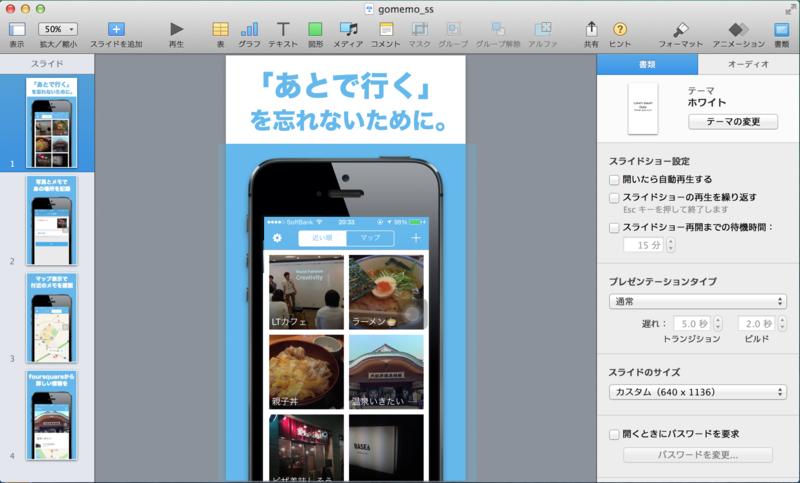Enable スライドショー再開までの待機時間 checkbox
800x483 pixels.
coord(614,227)
